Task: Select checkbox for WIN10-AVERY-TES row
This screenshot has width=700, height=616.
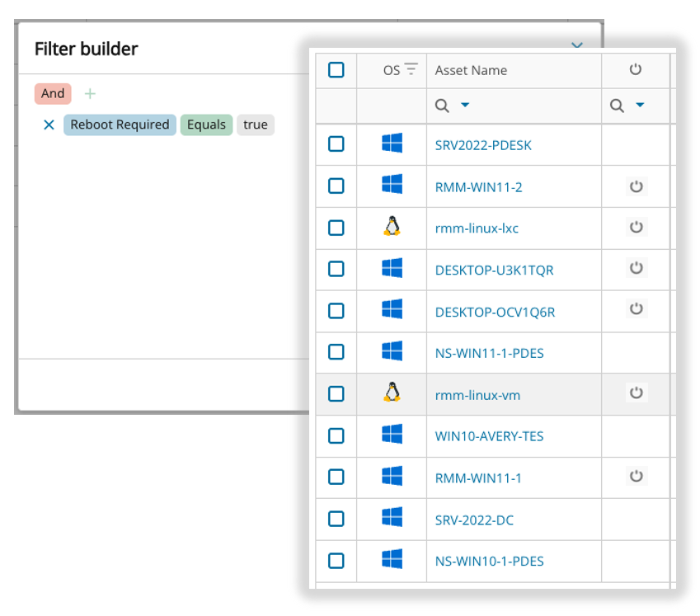Action: tap(336, 435)
